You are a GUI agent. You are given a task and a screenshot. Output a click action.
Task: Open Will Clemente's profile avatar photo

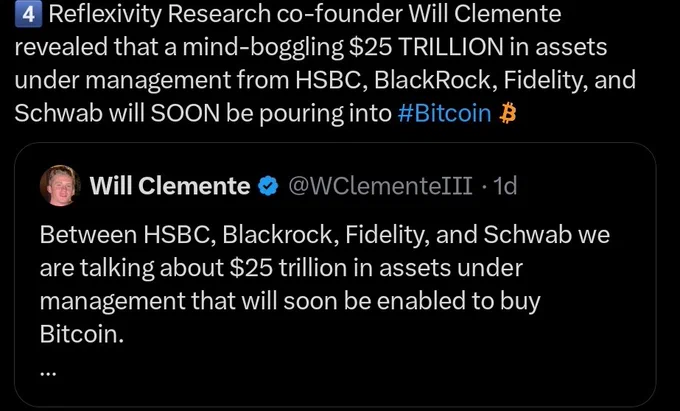[x=60, y=185]
